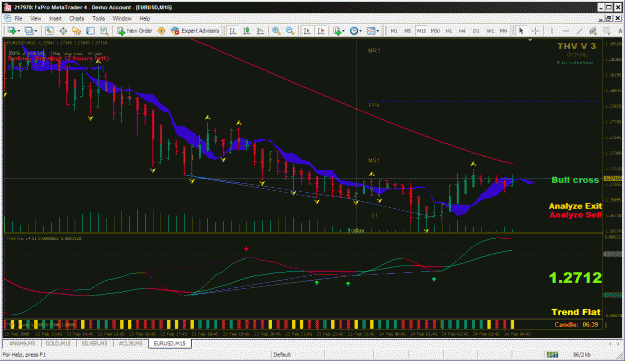Select the M1 timeframe
This screenshot has width=625, height=361.
[394, 31]
